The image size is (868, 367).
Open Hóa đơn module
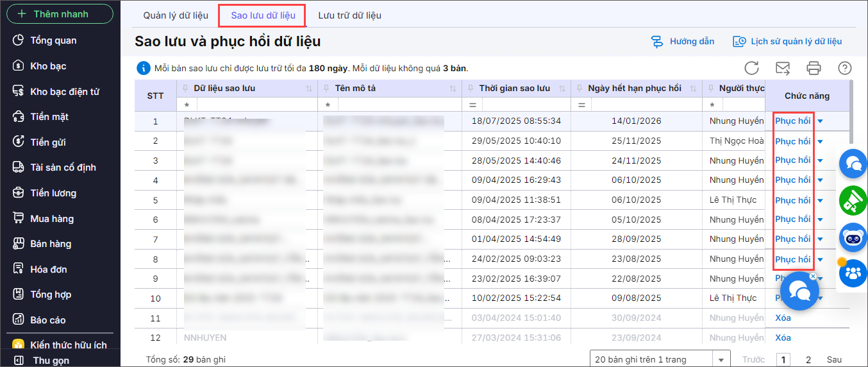pos(49,269)
